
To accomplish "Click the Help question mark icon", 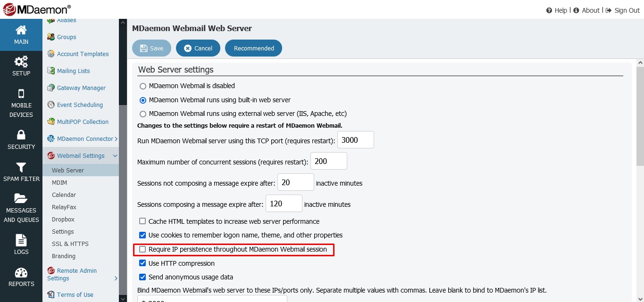I will coord(549,10).
